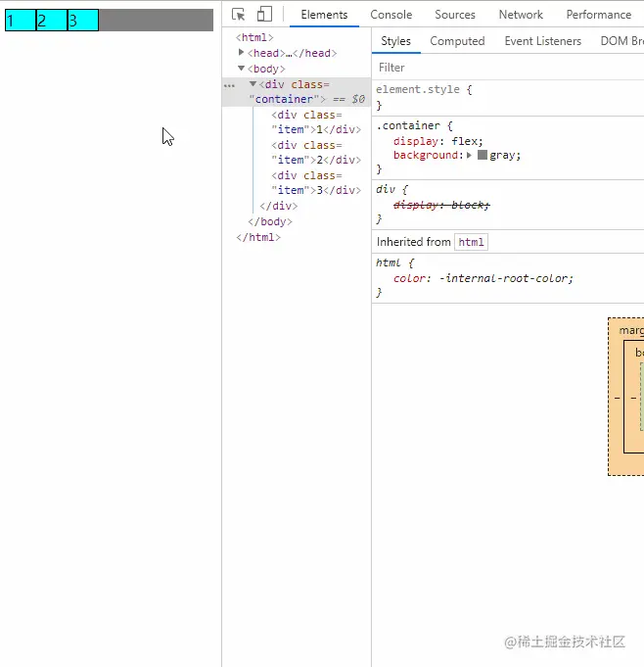The width and height of the screenshot is (644, 667).
Task: Open the gray color swatch picker
Action: [483, 155]
